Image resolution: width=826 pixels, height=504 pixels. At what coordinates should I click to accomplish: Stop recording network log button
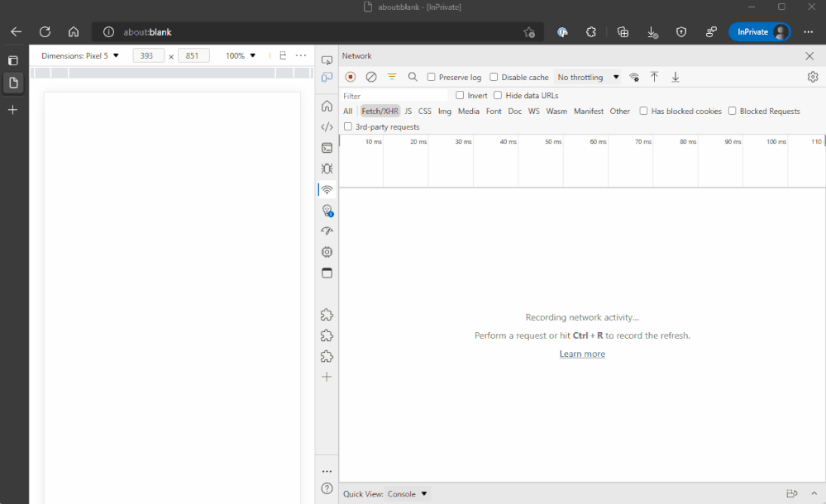(x=351, y=77)
